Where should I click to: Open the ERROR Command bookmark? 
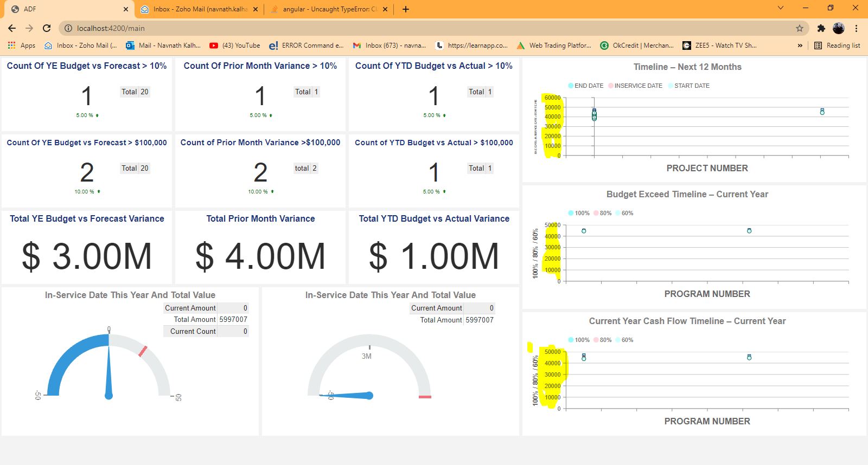(307, 46)
